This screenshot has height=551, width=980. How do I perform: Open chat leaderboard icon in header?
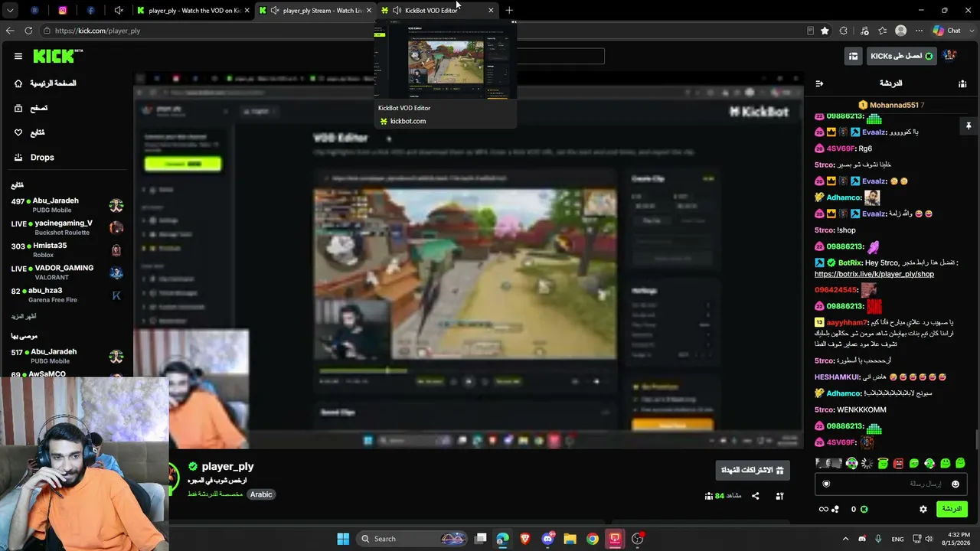coord(962,83)
